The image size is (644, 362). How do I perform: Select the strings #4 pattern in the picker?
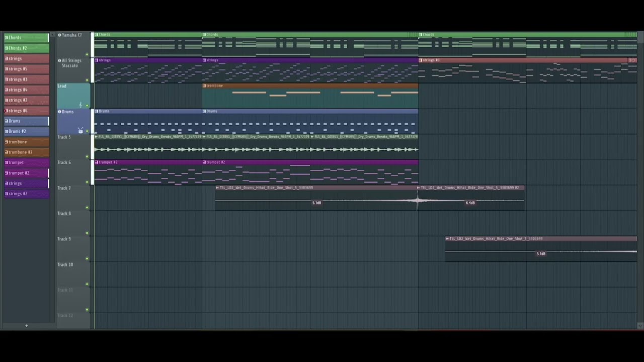coord(27,89)
